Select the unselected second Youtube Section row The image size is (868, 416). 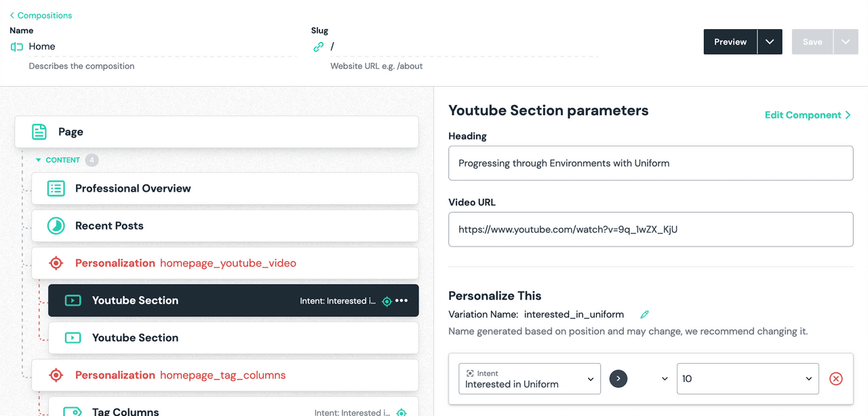[233, 337]
